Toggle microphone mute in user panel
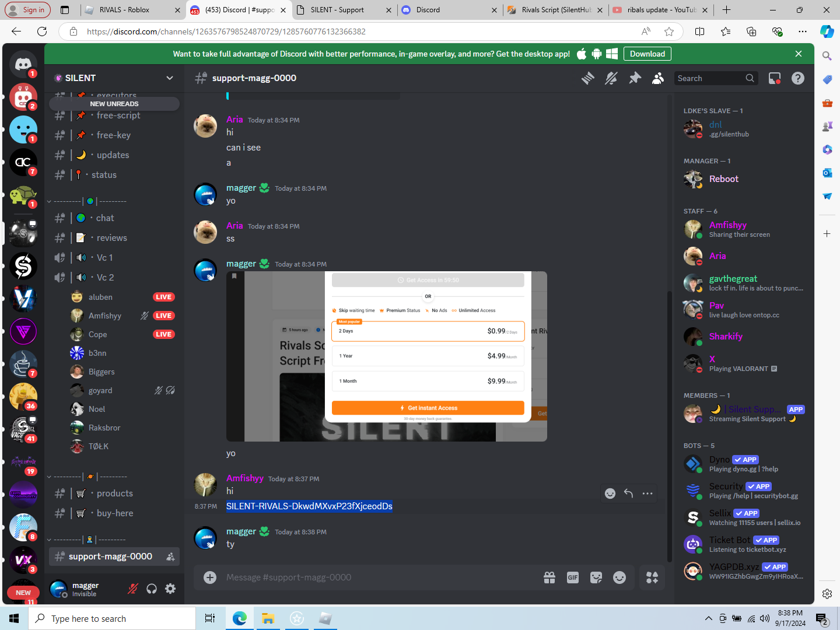 [x=133, y=589]
